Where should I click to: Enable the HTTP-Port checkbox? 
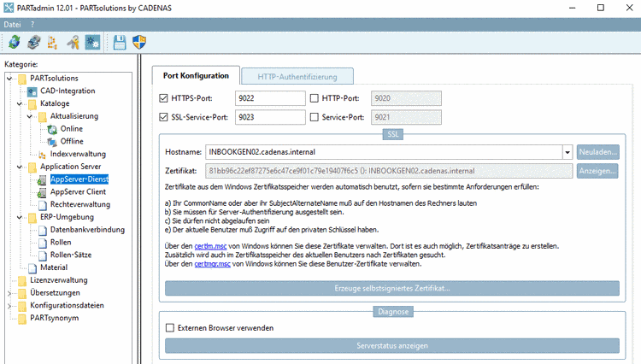point(315,98)
